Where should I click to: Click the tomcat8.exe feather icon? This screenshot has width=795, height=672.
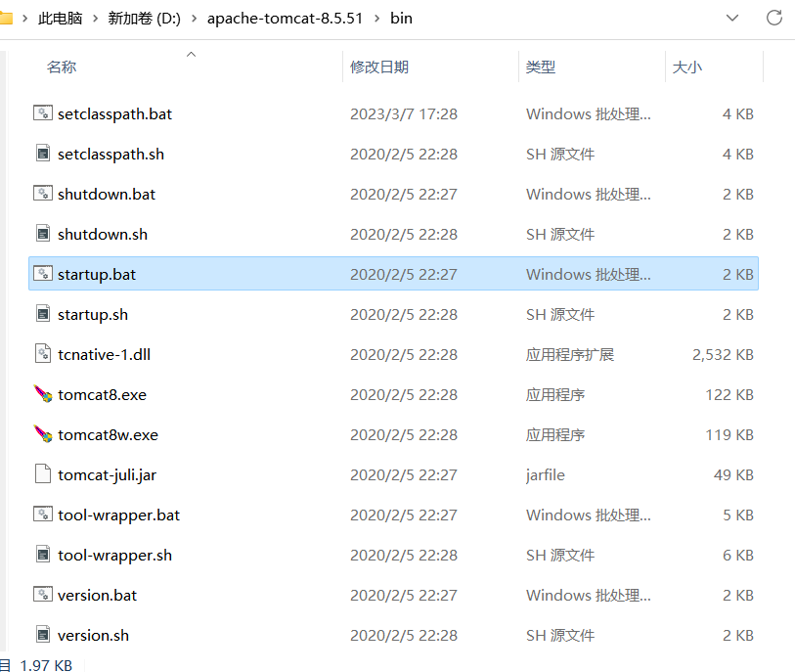(43, 393)
